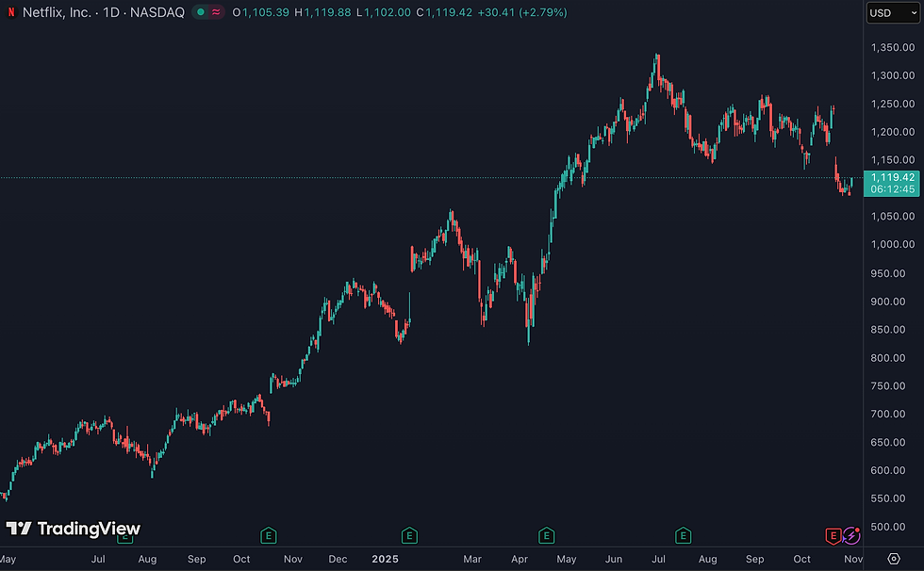Click the open value 1,105.39
Image resolution: width=924 pixels, height=571 pixels.
coord(266,12)
